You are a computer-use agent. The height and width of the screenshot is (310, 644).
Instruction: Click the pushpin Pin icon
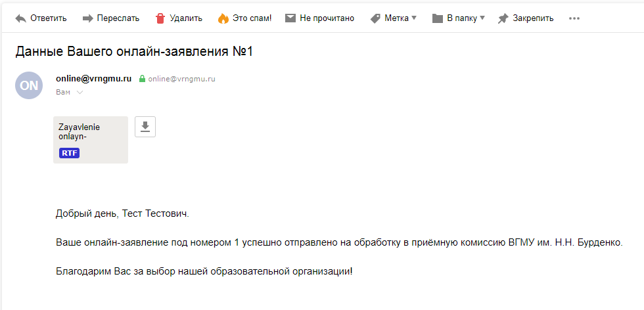(503, 18)
